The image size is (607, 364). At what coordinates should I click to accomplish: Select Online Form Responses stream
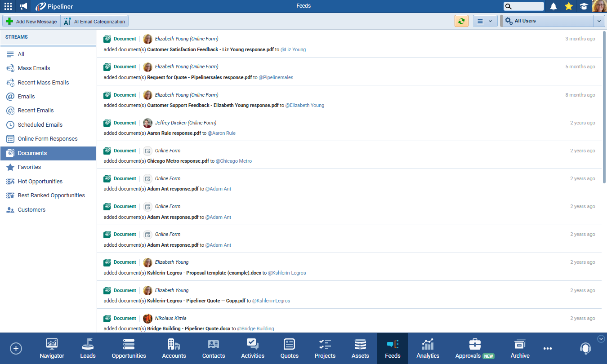pyautogui.click(x=48, y=139)
